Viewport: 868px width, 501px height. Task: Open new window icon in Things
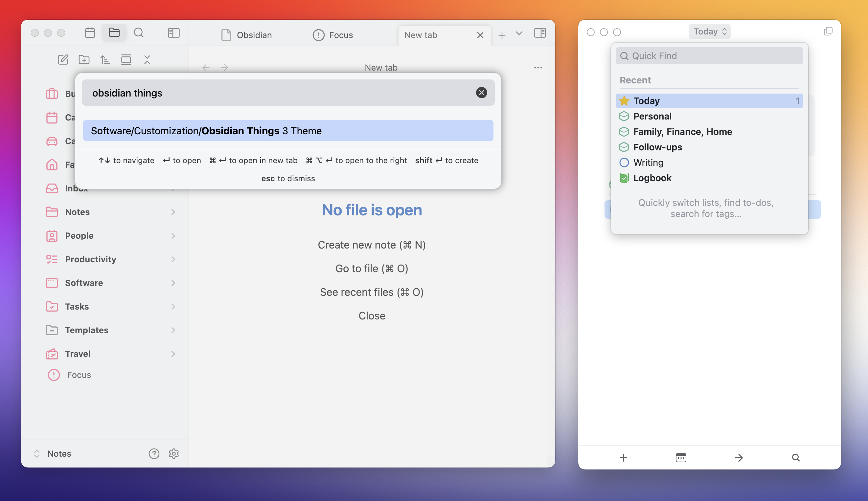click(828, 32)
